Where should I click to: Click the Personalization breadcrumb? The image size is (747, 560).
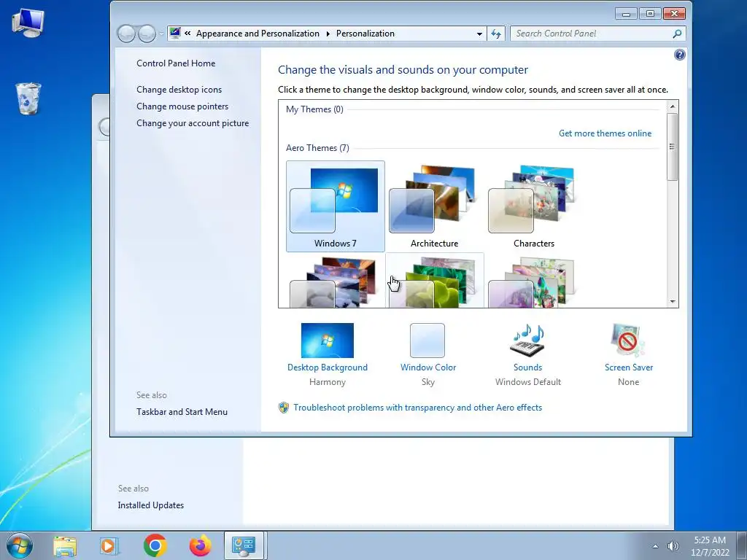pos(365,34)
